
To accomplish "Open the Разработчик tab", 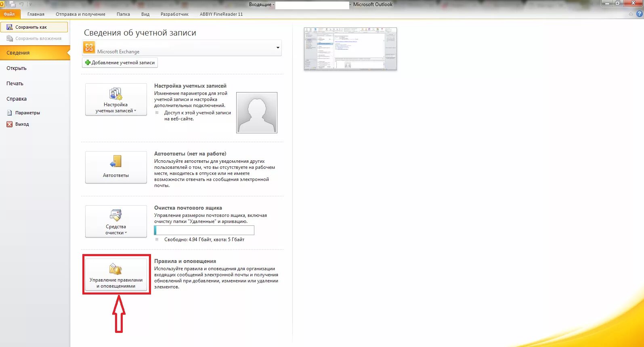I will [174, 14].
